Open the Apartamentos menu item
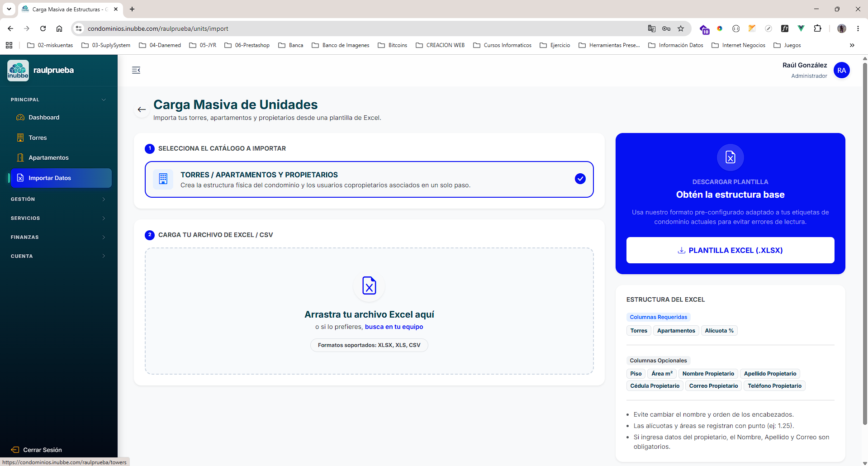This screenshot has width=868, height=466. pyautogui.click(x=61, y=157)
